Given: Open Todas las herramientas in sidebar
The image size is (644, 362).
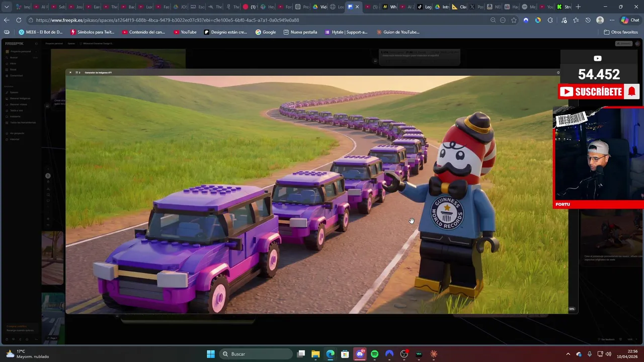Looking at the screenshot, I should pyautogui.click(x=23, y=123).
